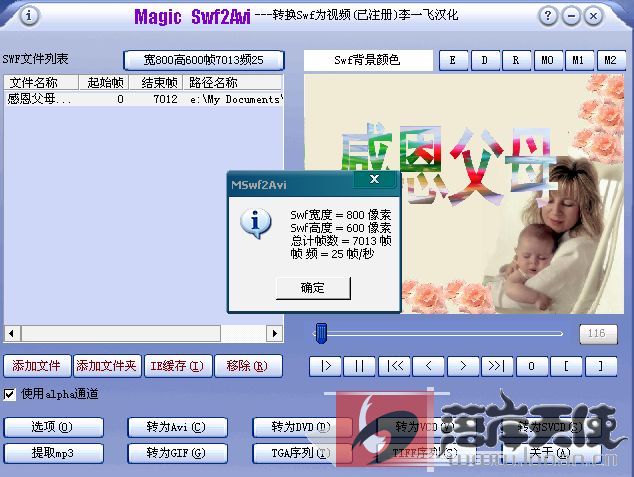Select the M2 button

[611, 61]
